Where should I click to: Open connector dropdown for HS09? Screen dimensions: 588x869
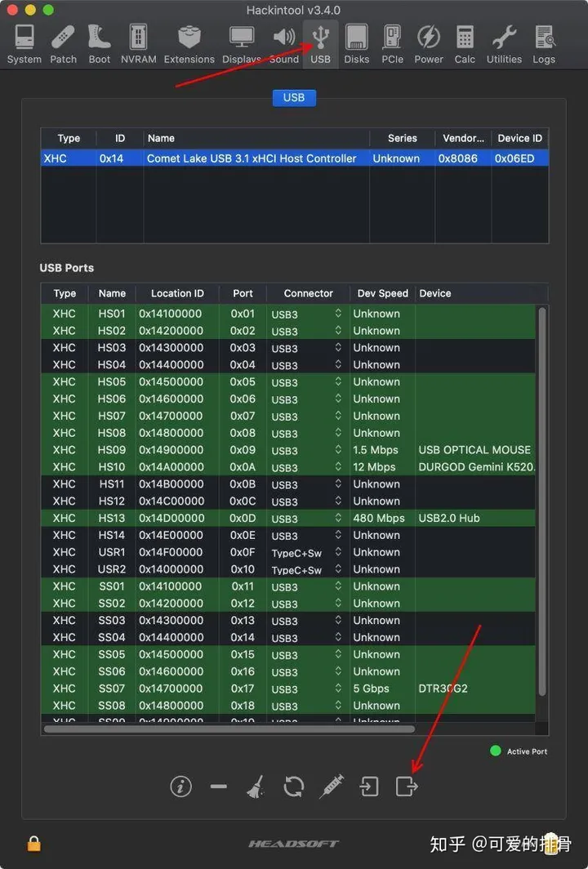306,450
